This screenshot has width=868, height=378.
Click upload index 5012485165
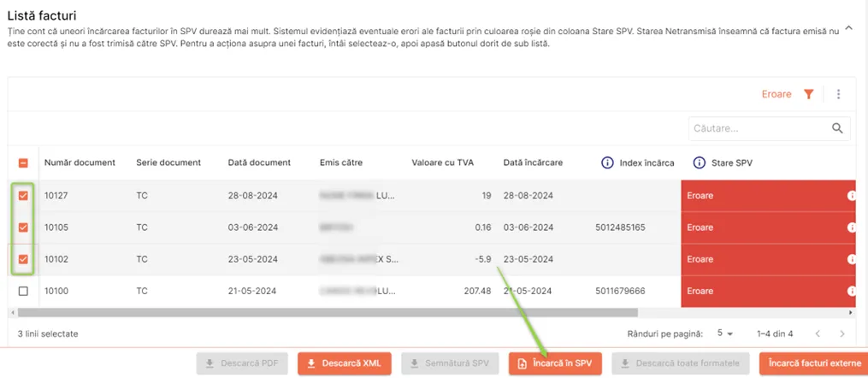pos(620,227)
